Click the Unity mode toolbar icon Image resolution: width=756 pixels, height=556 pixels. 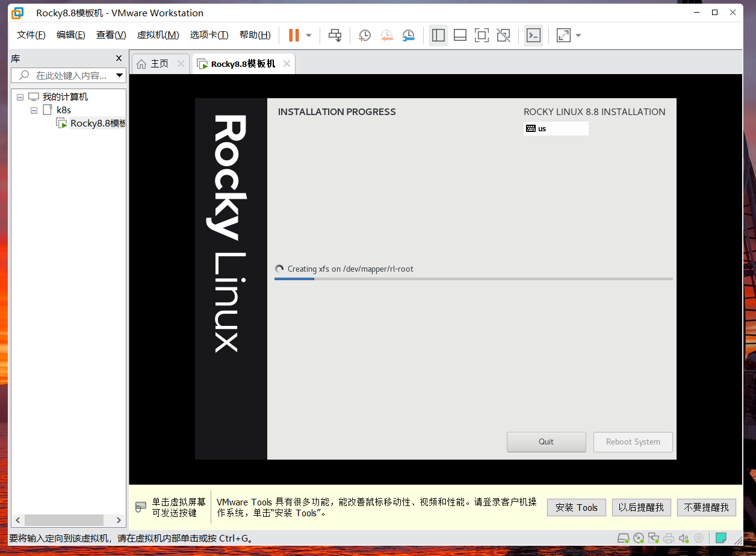pyautogui.click(x=504, y=35)
